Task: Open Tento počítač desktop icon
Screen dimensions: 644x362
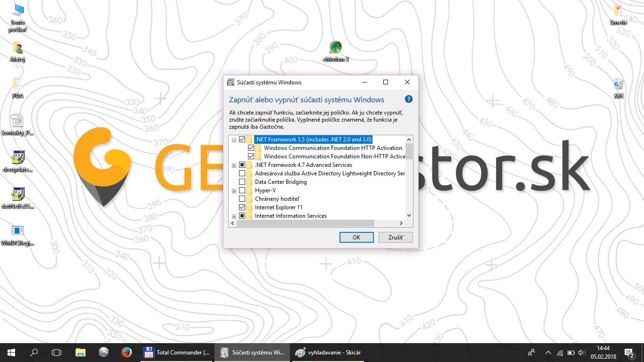Action: coord(17,18)
